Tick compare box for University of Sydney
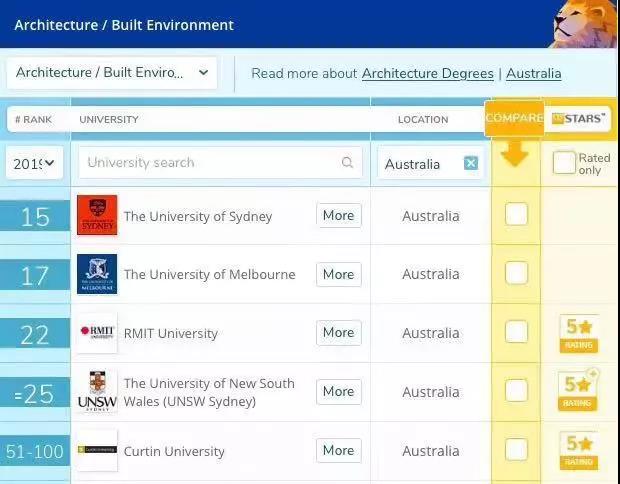 pyautogui.click(x=516, y=214)
